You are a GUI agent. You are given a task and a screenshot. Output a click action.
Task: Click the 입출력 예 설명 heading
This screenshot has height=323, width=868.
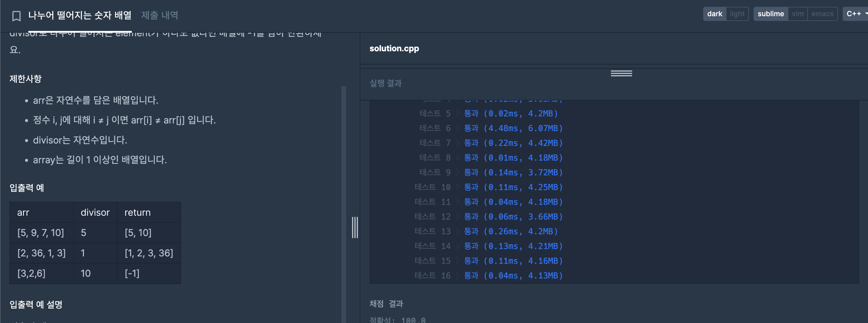point(36,304)
